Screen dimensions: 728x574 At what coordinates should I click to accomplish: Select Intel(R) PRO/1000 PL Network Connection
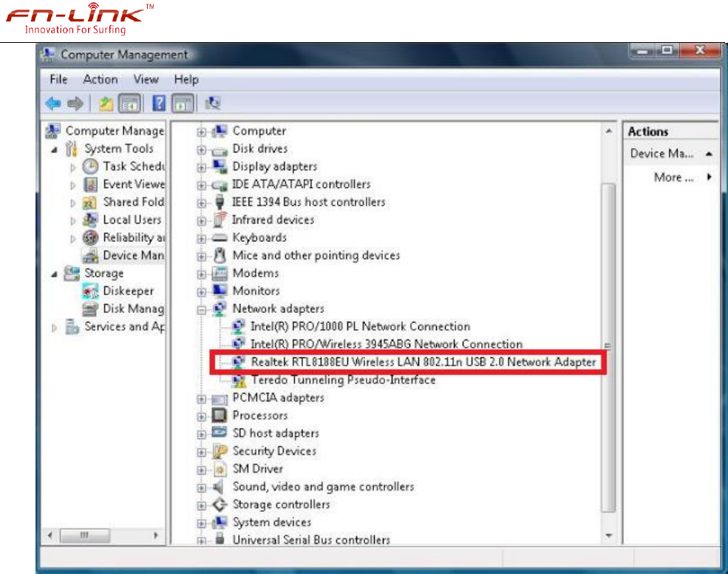[x=360, y=326]
